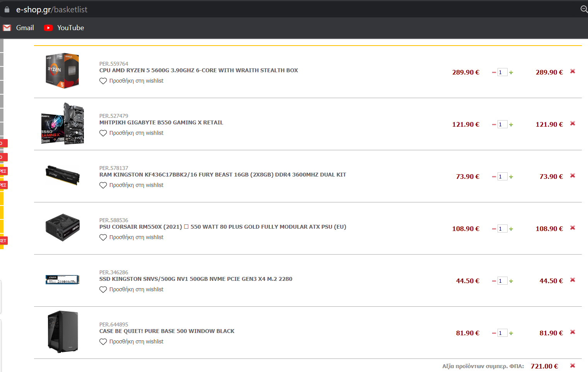Click the padlock site info icon
588x372 pixels.
(x=7, y=9)
